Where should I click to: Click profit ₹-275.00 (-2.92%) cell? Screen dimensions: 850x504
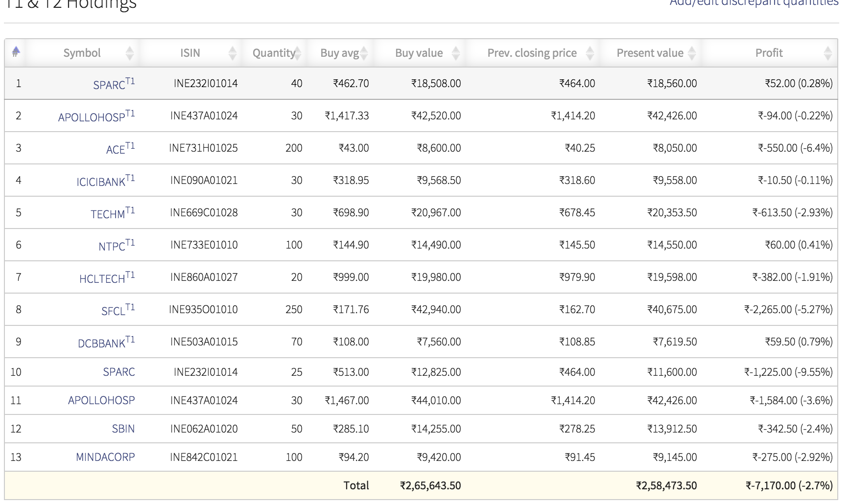pos(792,457)
